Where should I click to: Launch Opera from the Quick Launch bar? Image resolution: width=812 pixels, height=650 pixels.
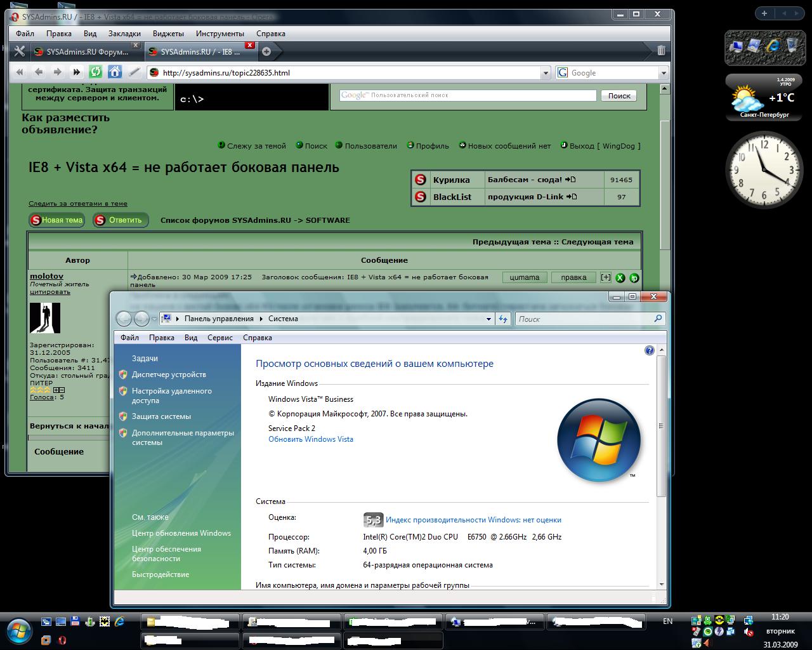pos(62,640)
